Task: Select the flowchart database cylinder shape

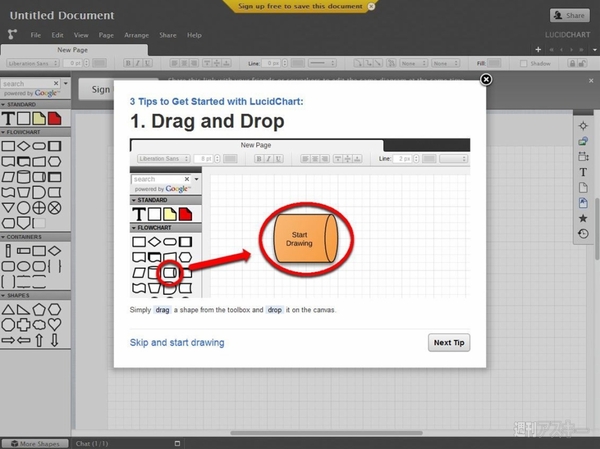Action: point(23,177)
